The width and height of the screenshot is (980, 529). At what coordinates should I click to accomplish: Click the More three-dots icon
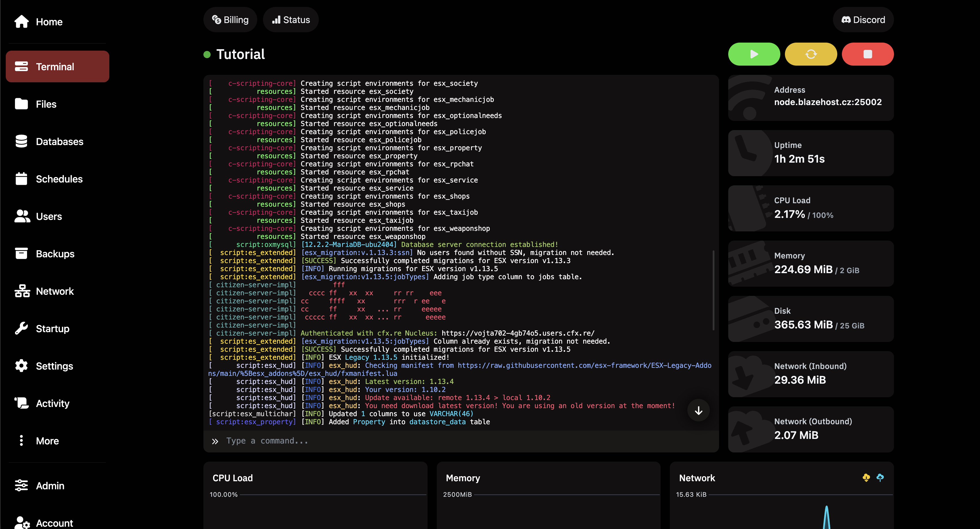21,440
